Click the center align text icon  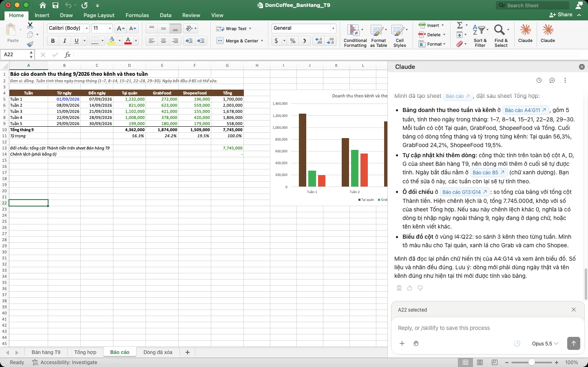pyautogui.click(x=164, y=41)
